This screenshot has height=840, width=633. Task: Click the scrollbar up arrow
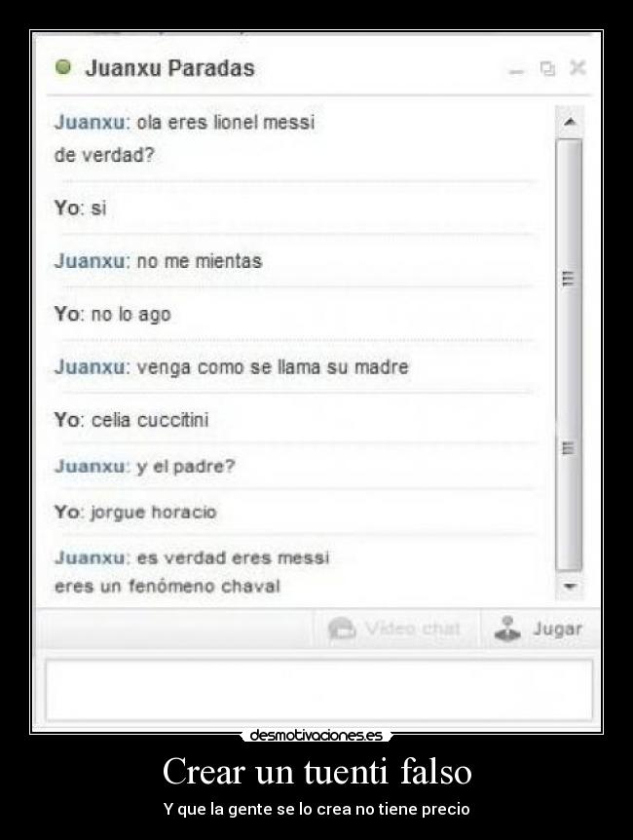pos(570,122)
